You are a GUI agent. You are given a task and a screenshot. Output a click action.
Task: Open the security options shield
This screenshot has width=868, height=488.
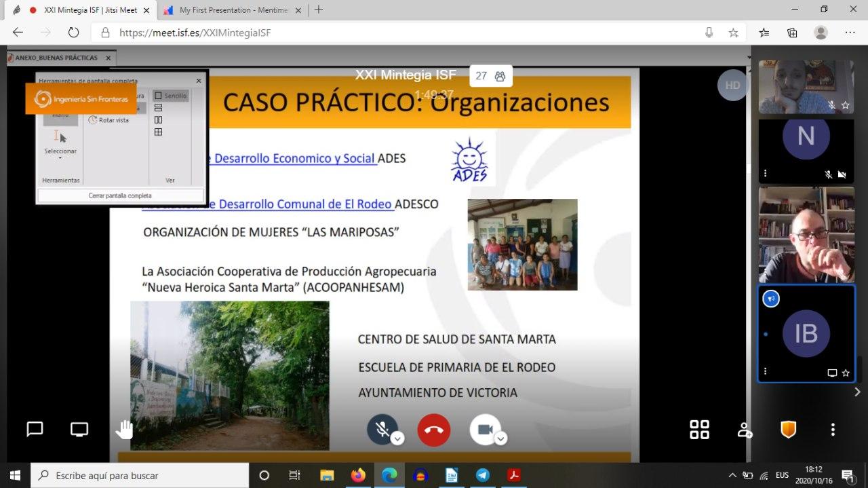788,430
